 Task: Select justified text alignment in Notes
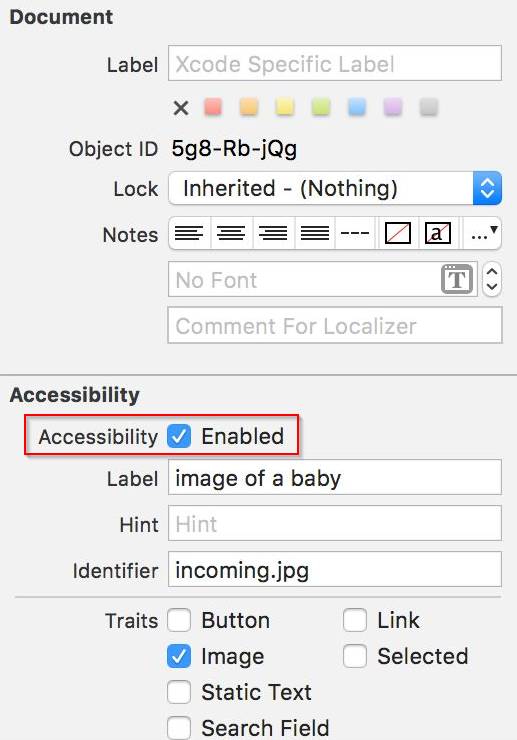(315, 233)
